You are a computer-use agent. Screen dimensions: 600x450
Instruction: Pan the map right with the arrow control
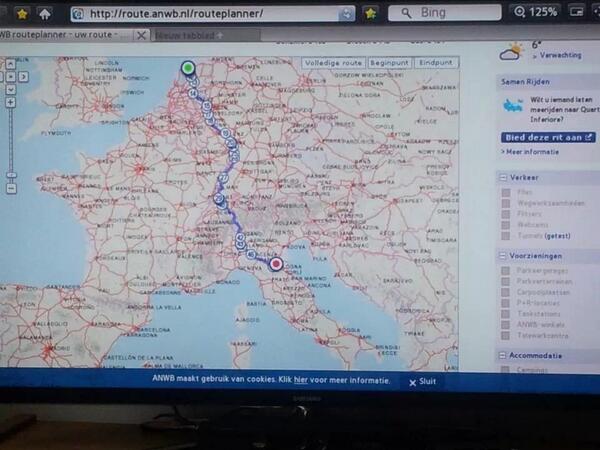24,77
